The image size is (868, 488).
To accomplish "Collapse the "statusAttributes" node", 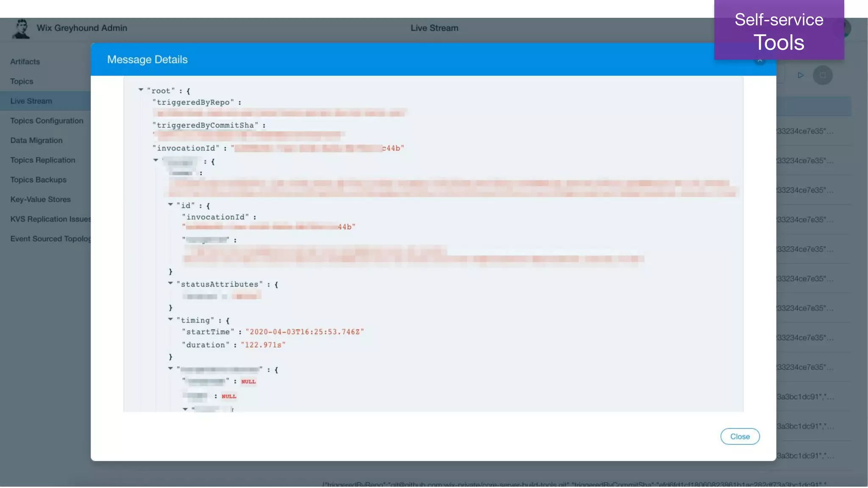I will tap(170, 283).
